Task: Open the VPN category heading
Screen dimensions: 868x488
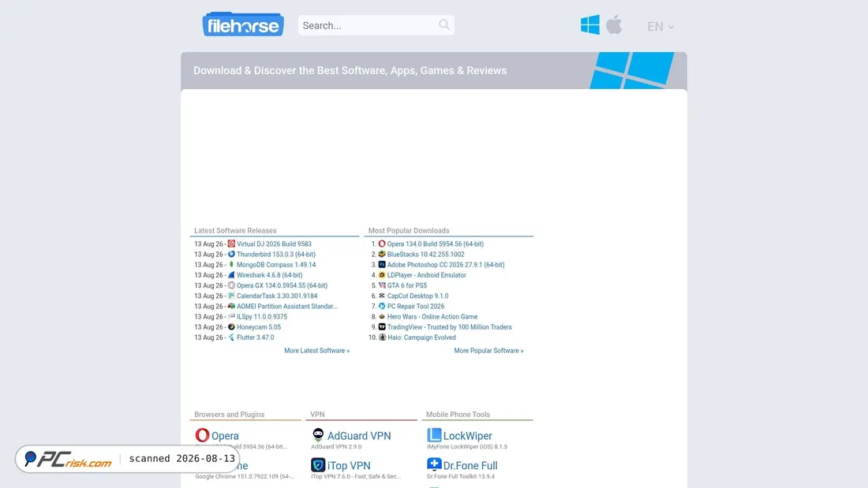Action: (x=317, y=415)
